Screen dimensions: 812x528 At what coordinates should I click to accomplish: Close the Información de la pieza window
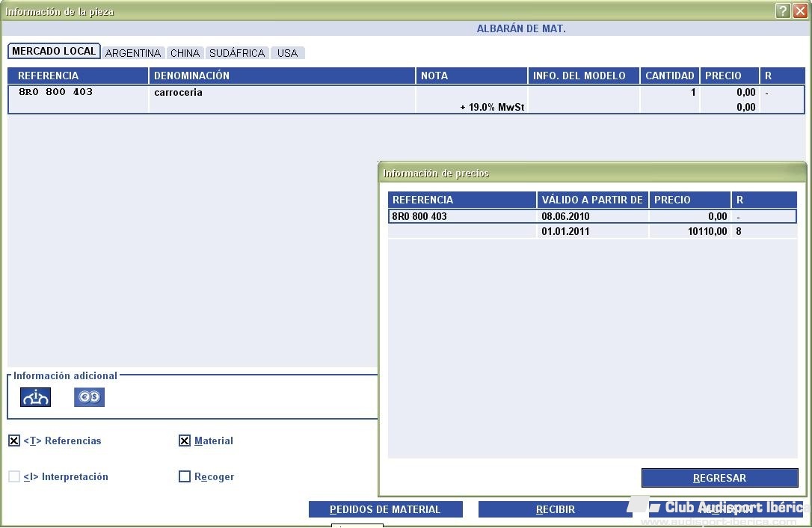click(800, 11)
